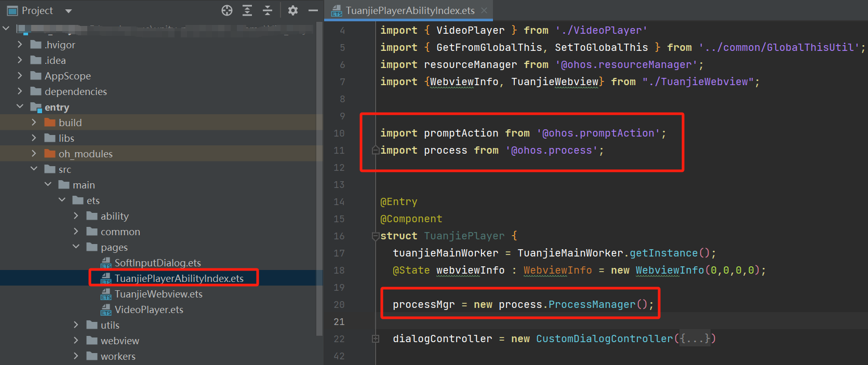This screenshot has width=868, height=365.
Task: Open SoftInputDialog.ets file in tree
Action: coord(157,263)
